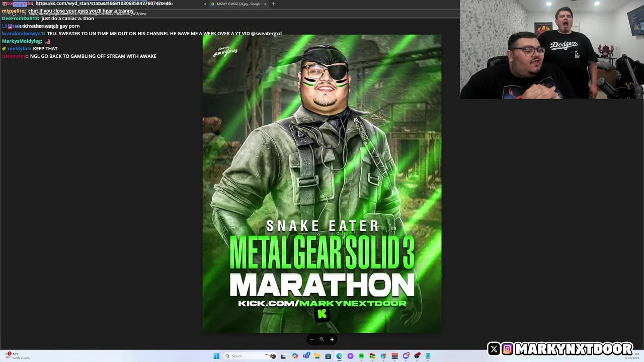Screen dimensions: 644x362
Task: Click moldyfat's "KEEP THAT" chat message
Action: 30,49
